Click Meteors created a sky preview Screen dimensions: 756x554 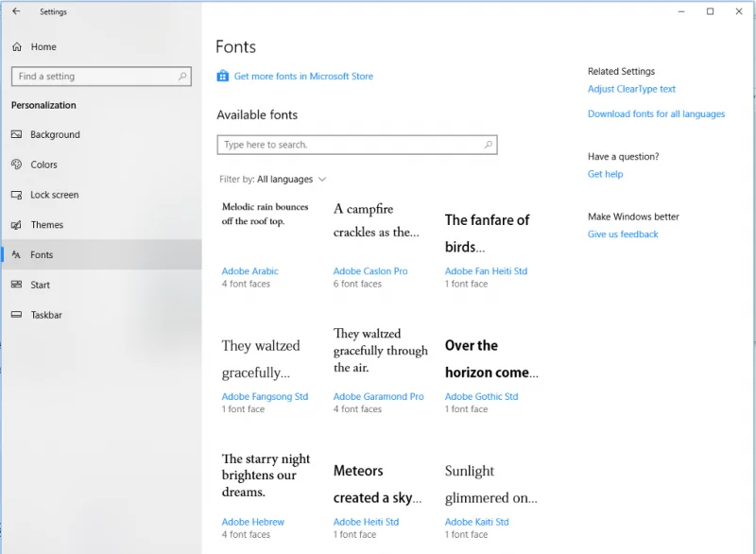click(x=377, y=484)
